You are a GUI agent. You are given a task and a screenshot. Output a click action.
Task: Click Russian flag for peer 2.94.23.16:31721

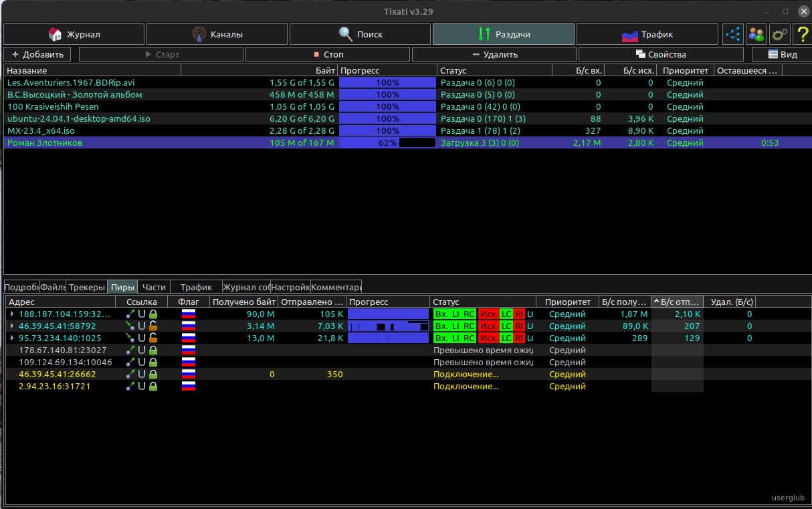[188, 387]
